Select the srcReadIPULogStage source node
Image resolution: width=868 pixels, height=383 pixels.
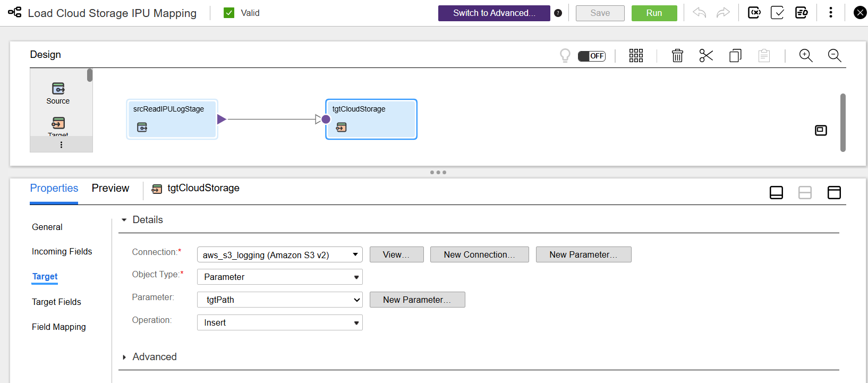point(172,119)
